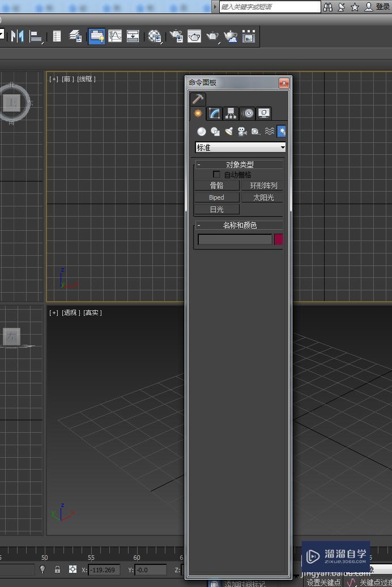This screenshot has width=392, height=587.
Task: Toggle absolute/offset transform mode icon
Action: 73,569
